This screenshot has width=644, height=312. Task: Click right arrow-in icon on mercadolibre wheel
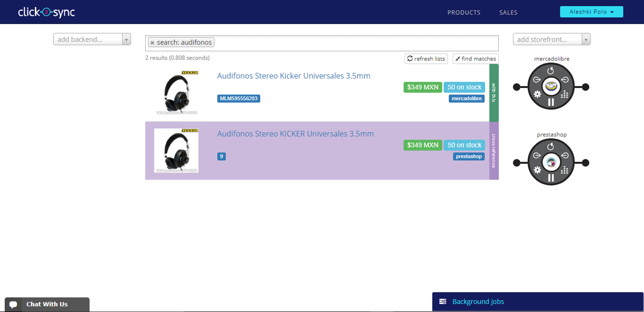point(565,80)
